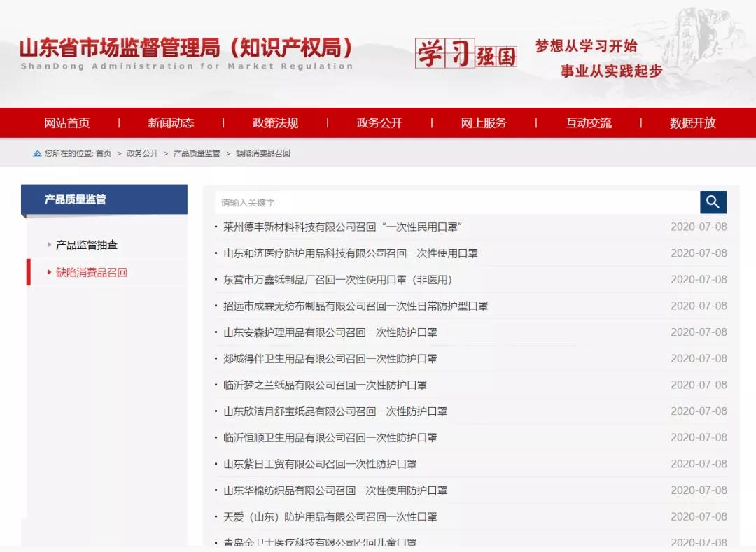Viewport: 756px width, 552px height.
Task: Open the 新闻动态 navigation menu item
Action: 171,122
